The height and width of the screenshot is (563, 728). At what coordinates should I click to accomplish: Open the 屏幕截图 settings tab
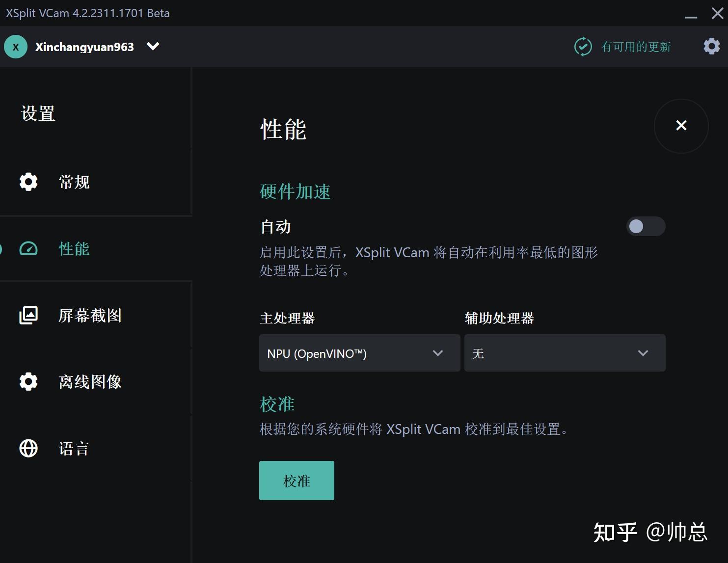tap(96, 315)
